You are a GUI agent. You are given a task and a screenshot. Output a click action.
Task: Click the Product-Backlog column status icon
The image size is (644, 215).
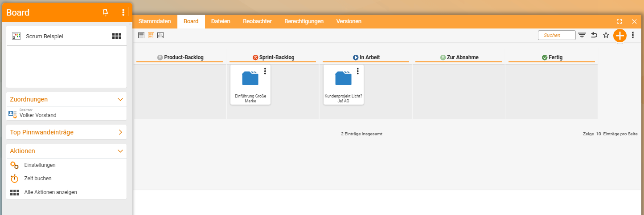tap(160, 57)
